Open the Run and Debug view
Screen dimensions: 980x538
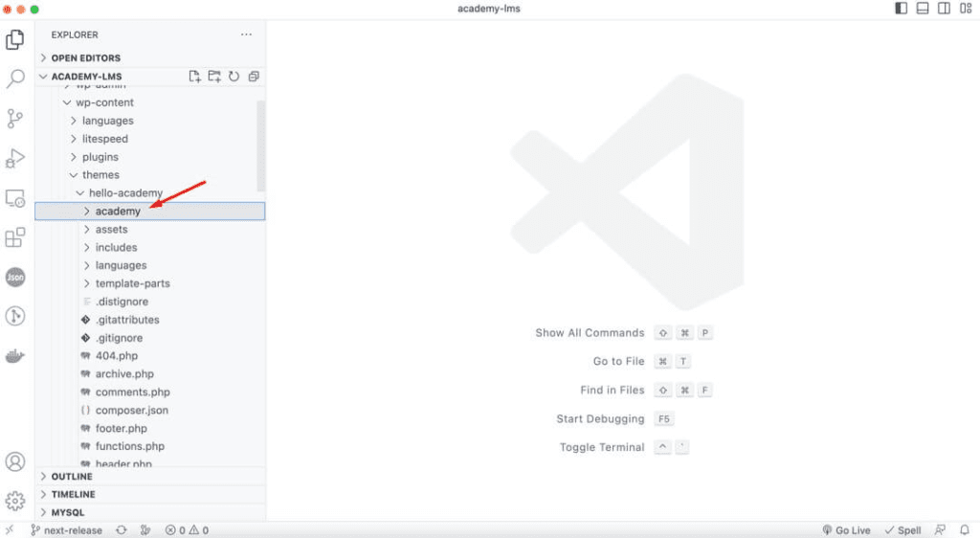[x=15, y=158]
